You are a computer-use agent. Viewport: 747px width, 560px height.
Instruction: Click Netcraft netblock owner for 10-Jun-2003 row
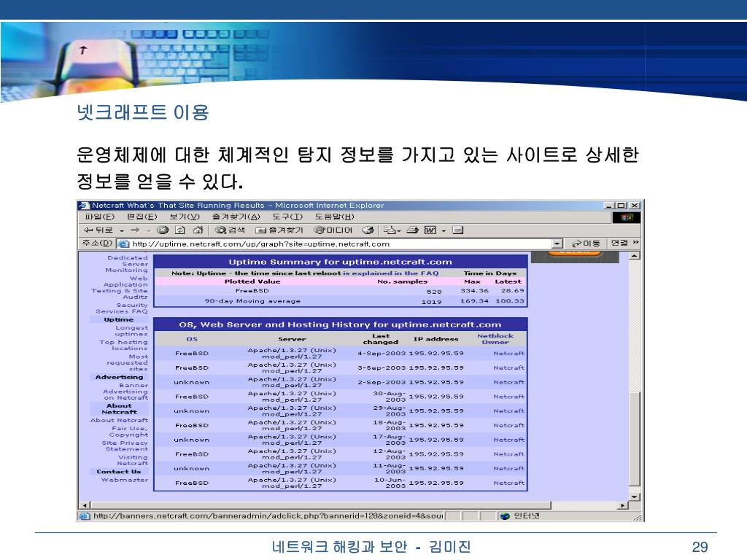coord(508,483)
